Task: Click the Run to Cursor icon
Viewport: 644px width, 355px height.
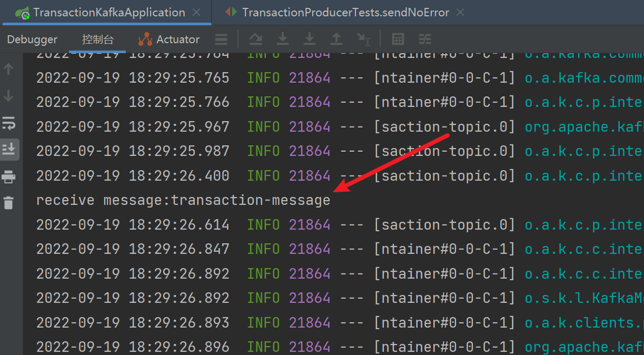Action: point(363,40)
